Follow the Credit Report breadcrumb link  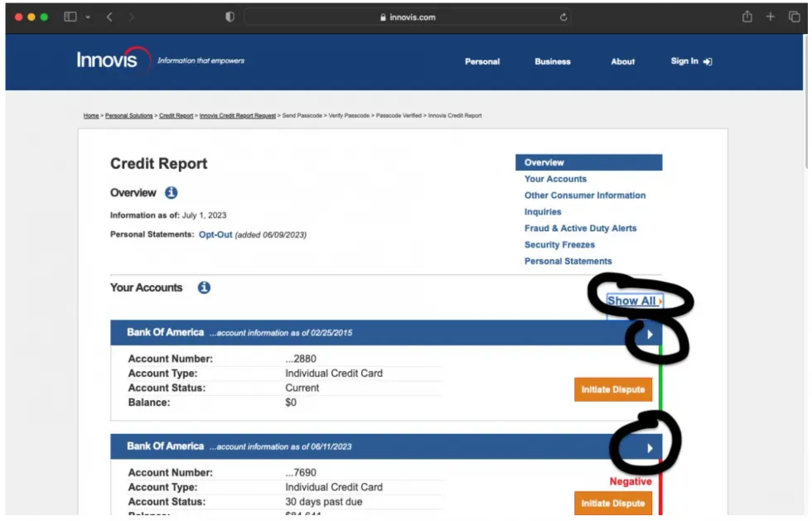[x=176, y=115]
